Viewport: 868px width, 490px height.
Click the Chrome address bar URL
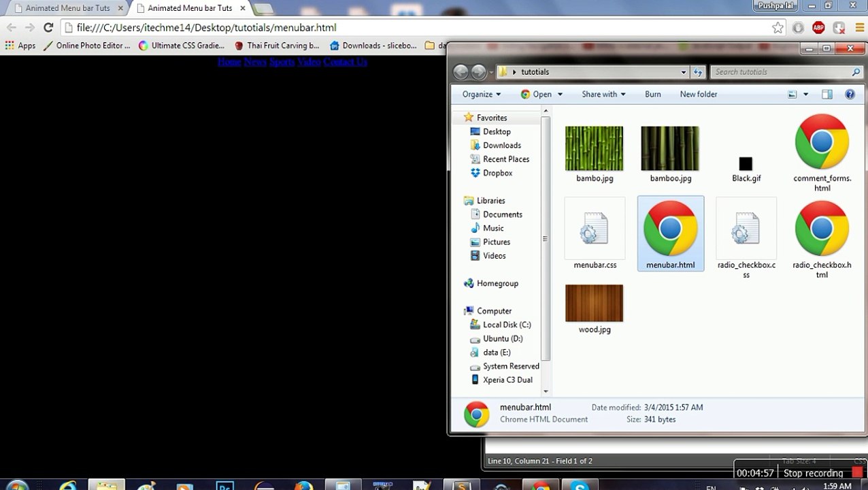(x=207, y=28)
